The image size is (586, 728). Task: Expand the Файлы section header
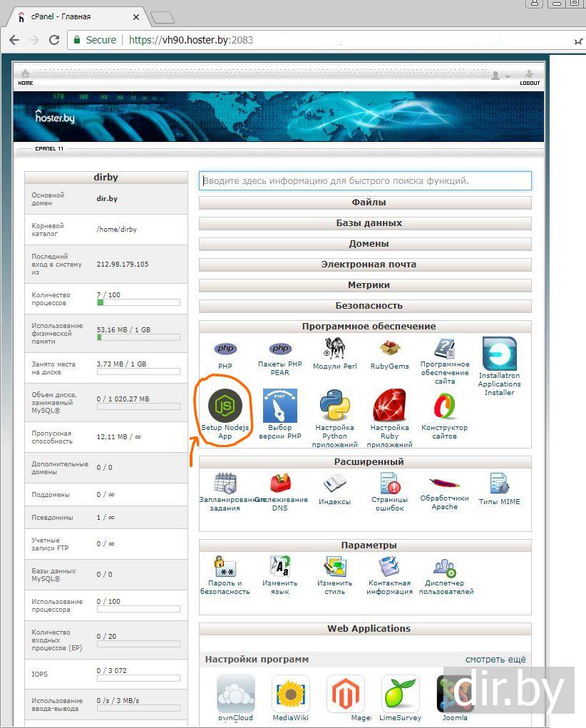point(365,202)
